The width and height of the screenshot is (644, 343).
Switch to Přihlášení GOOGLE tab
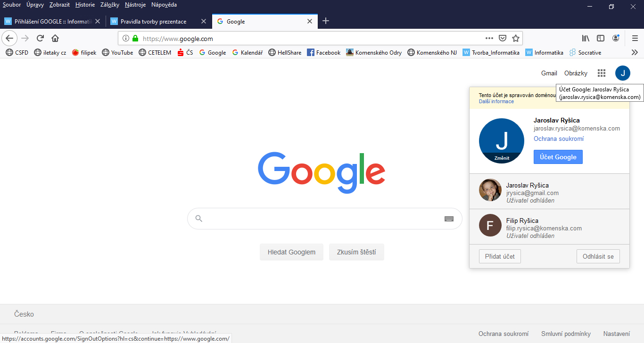point(53,22)
